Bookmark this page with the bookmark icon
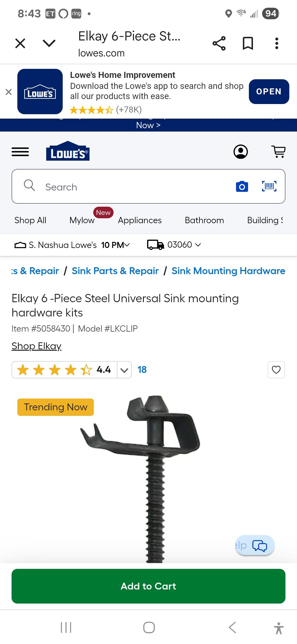Screen dimensions: 297x644 (248, 43)
